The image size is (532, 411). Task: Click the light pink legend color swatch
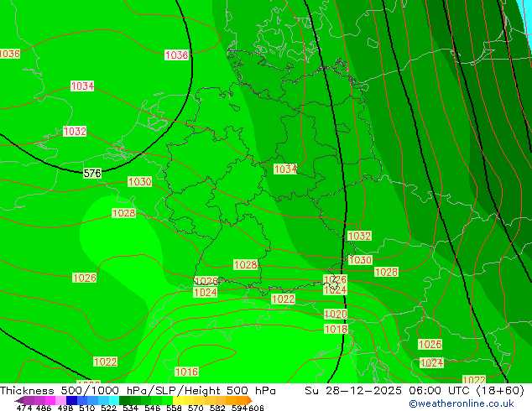pyautogui.click(x=60, y=400)
